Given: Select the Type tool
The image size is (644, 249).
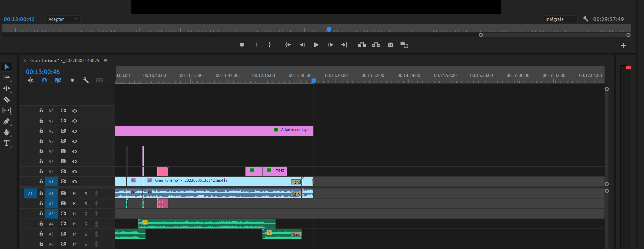Looking at the screenshot, I should click(x=6, y=143).
